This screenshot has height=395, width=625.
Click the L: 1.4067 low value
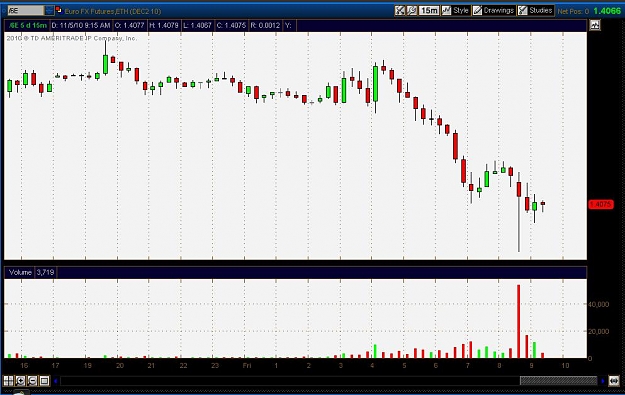[x=198, y=26]
